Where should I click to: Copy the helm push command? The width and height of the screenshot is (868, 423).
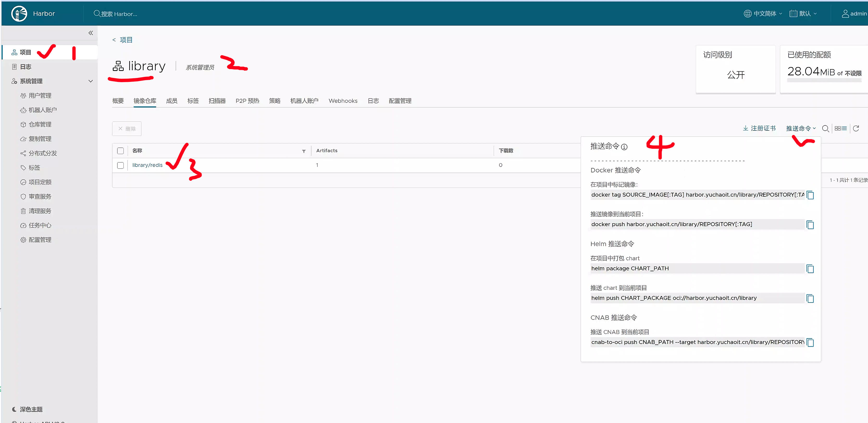(810, 299)
